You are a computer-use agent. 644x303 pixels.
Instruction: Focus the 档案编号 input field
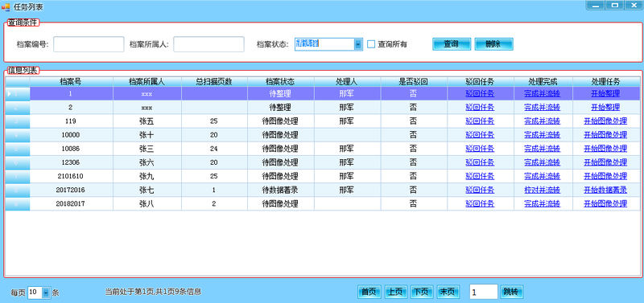point(89,44)
